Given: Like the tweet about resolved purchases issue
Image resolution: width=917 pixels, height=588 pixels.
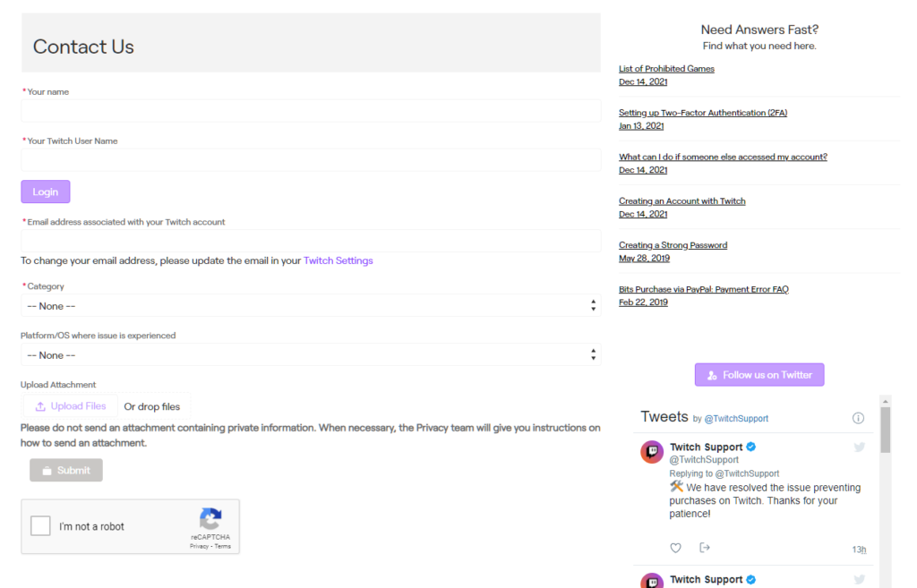Looking at the screenshot, I should click(675, 548).
